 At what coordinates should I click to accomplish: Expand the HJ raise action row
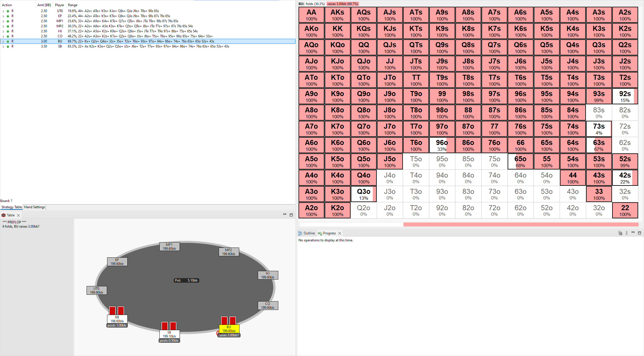tap(3, 31)
